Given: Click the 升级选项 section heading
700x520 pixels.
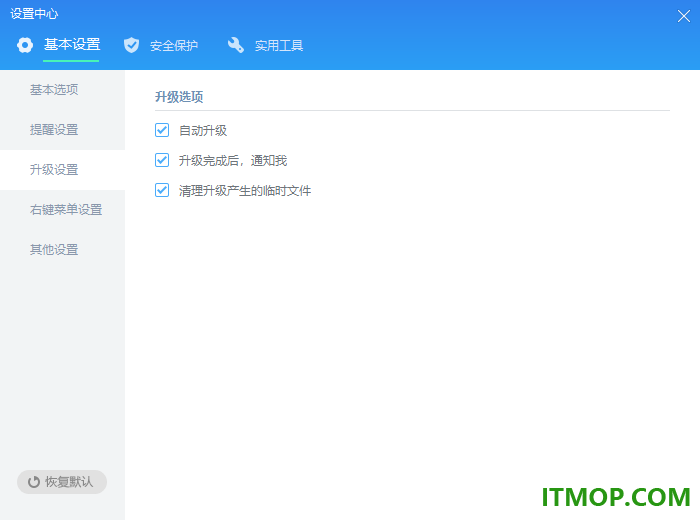Looking at the screenshot, I should click(179, 97).
